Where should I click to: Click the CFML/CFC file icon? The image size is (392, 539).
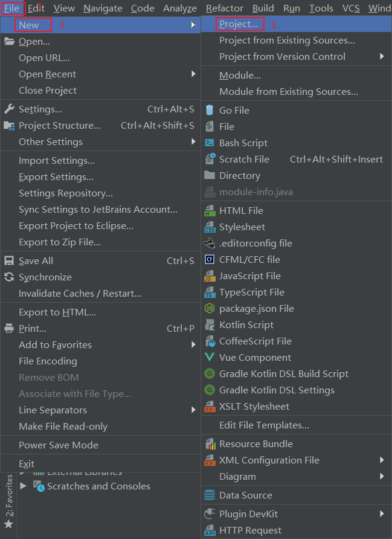coord(210,259)
